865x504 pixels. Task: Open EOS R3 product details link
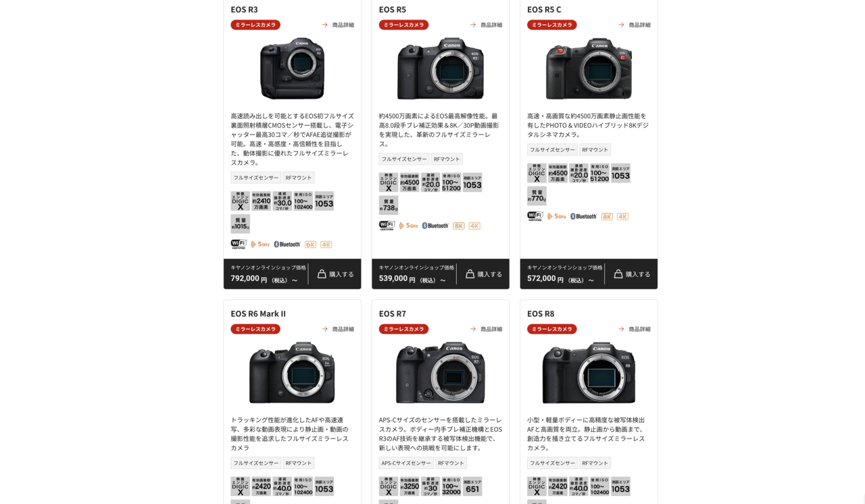(337, 25)
